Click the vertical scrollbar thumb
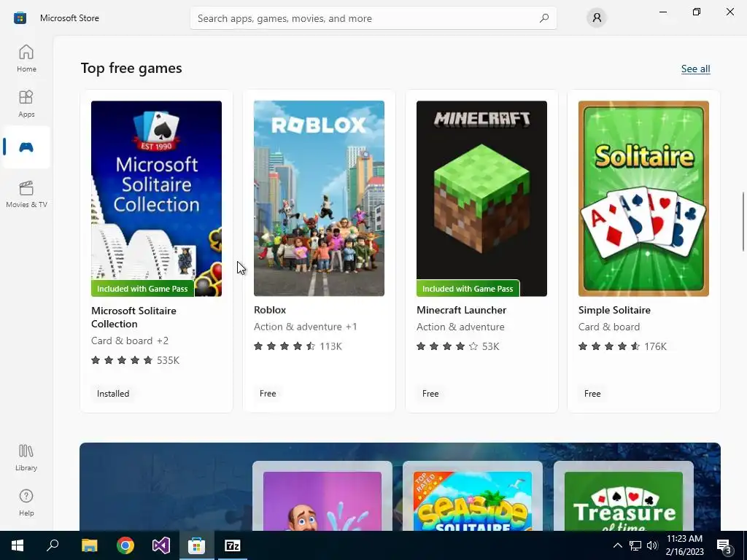Viewport: 747px width, 560px height. [743, 222]
